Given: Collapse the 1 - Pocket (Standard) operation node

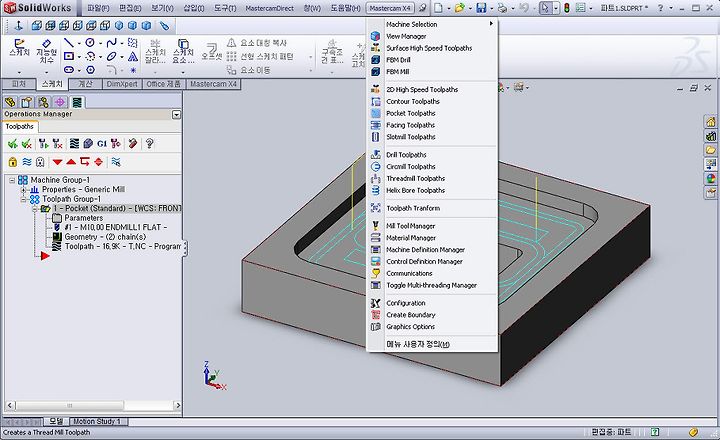Looking at the screenshot, I should (35, 209).
